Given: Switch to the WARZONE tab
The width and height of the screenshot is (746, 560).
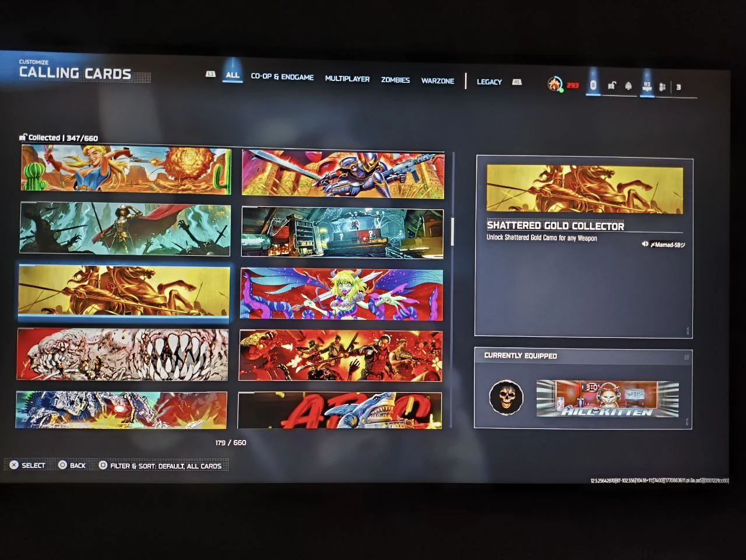Looking at the screenshot, I should coord(438,81).
